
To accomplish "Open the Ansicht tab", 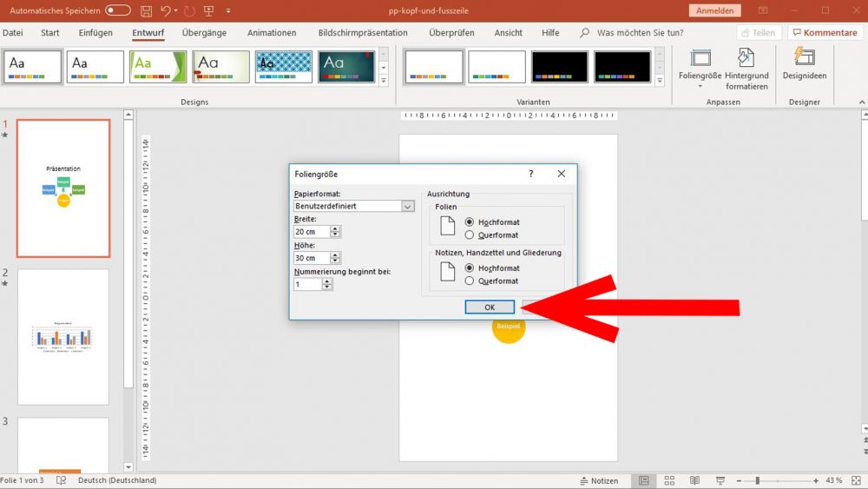I will (508, 33).
